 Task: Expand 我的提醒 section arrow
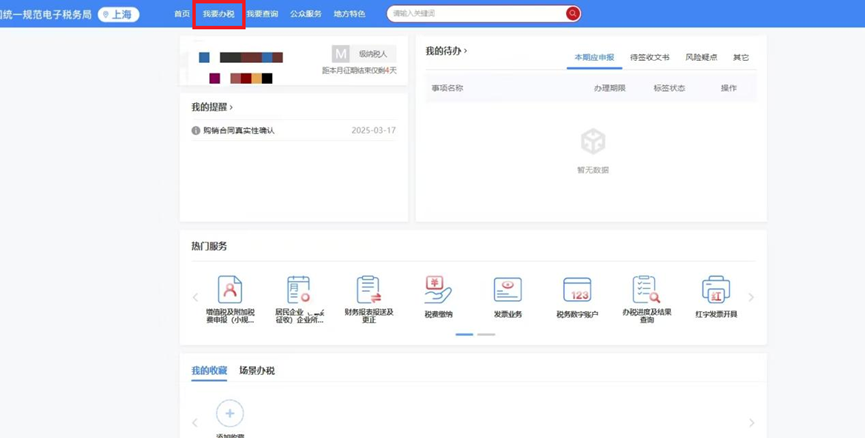[x=231, y=107]
